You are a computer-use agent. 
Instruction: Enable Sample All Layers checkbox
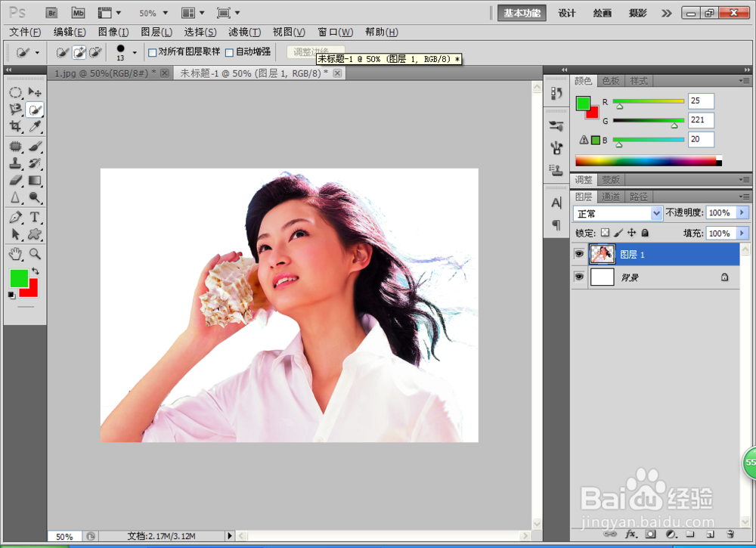coord(153,53)
